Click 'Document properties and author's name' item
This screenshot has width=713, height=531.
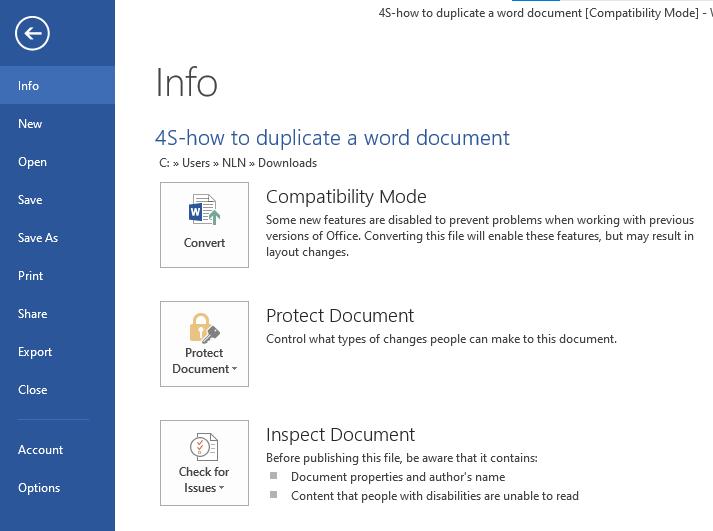pyautogui.click(x=398, y=476)
